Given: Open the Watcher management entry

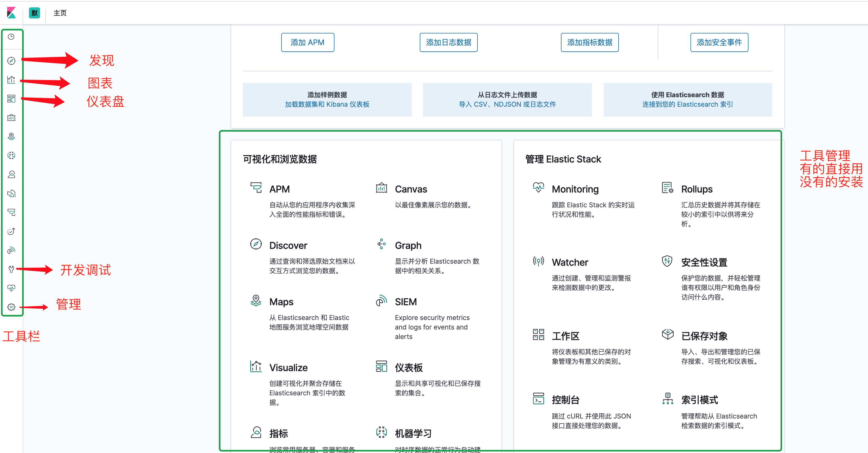Looking at the screenshot, I should click(570, 262).
